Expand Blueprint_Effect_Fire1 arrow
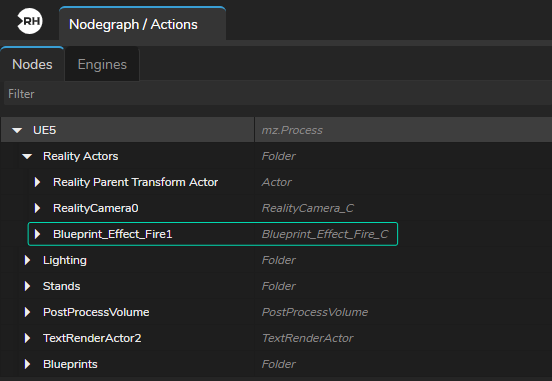Viewport: 552px width, 381px height. click(37, 234)
